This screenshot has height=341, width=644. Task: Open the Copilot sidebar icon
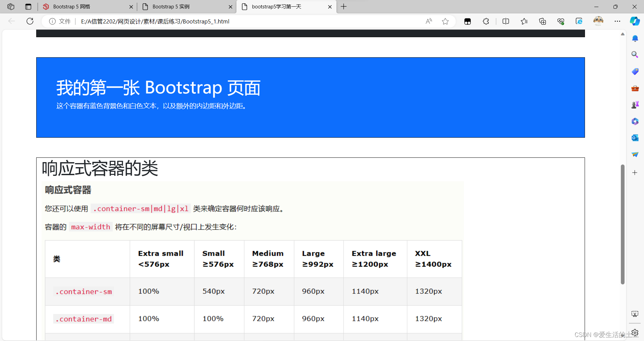[x=635, y=21]
